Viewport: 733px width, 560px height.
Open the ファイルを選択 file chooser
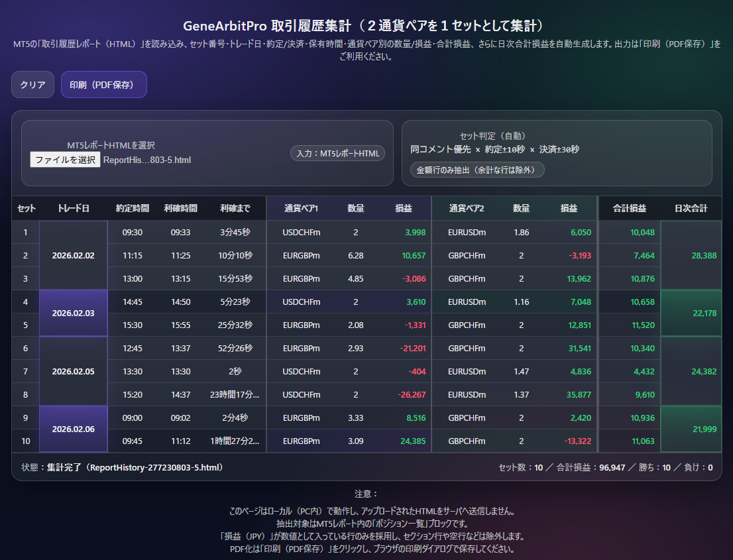(x=65, y=160)
